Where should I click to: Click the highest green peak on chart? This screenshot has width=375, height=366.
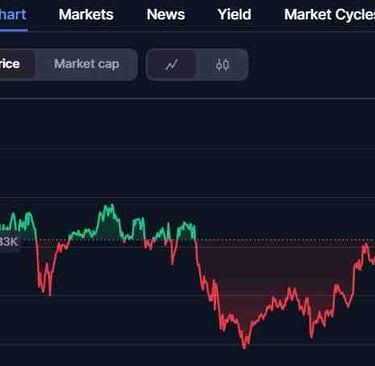tap(110, 207)
